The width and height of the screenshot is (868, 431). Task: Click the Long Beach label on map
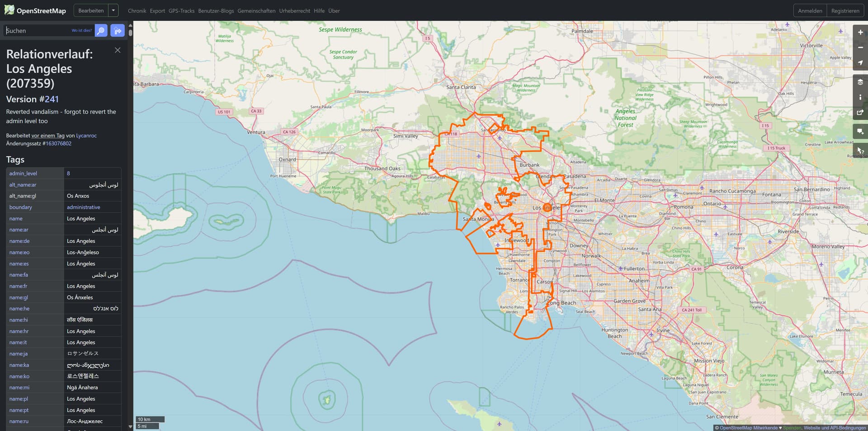coord(562,303)
